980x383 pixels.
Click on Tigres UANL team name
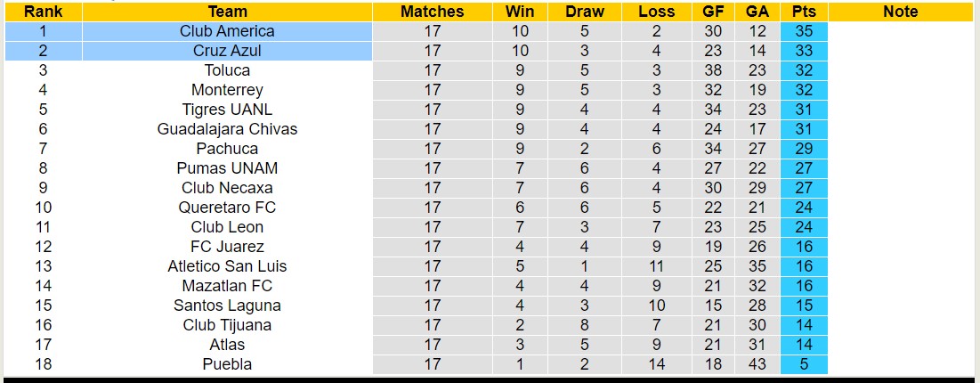[x=227, y=110]
